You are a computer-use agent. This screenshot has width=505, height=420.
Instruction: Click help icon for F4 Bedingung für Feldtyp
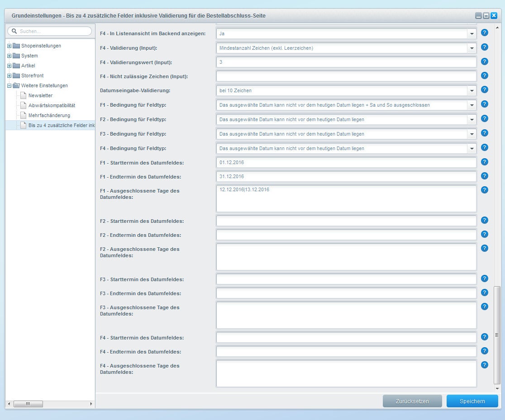484,148
